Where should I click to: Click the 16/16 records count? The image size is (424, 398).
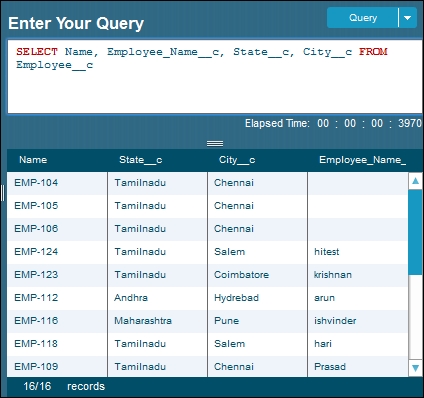[64, 387]
